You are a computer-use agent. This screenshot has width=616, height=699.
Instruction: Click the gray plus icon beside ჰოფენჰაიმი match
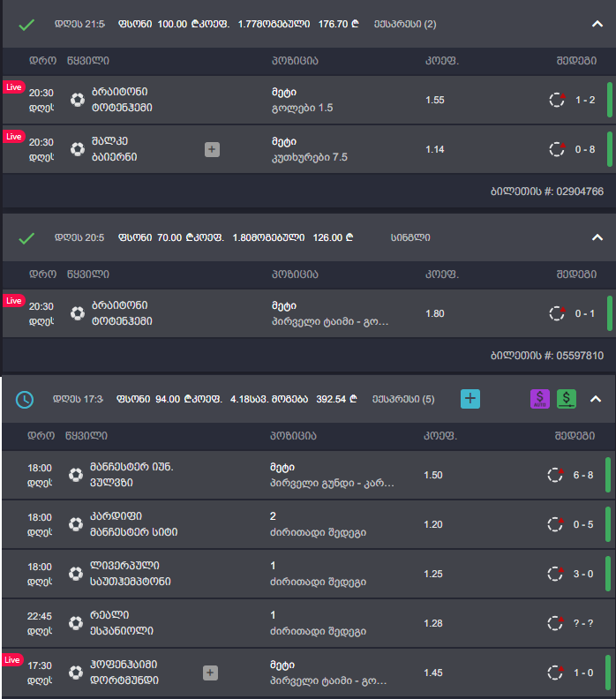(x=210, y=673)
